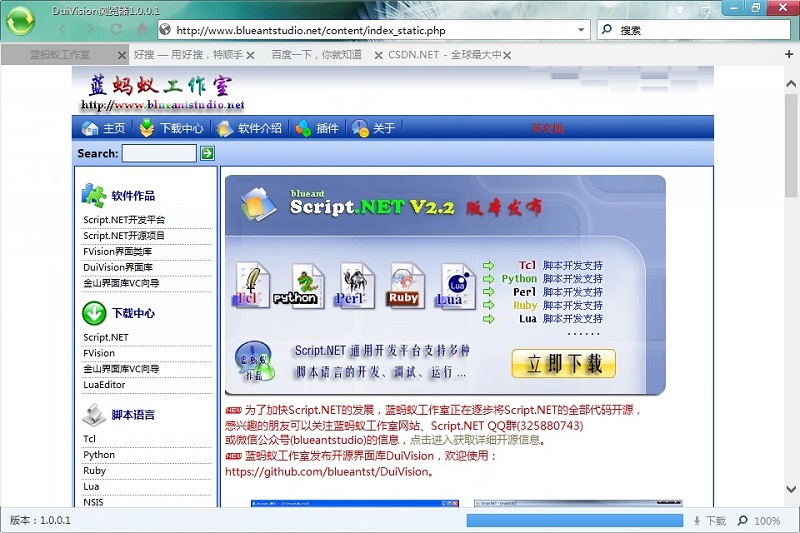Viewport: 800px width, 533px height.
Task: Open FVision界面类库 link
Action: click(117, 251)
